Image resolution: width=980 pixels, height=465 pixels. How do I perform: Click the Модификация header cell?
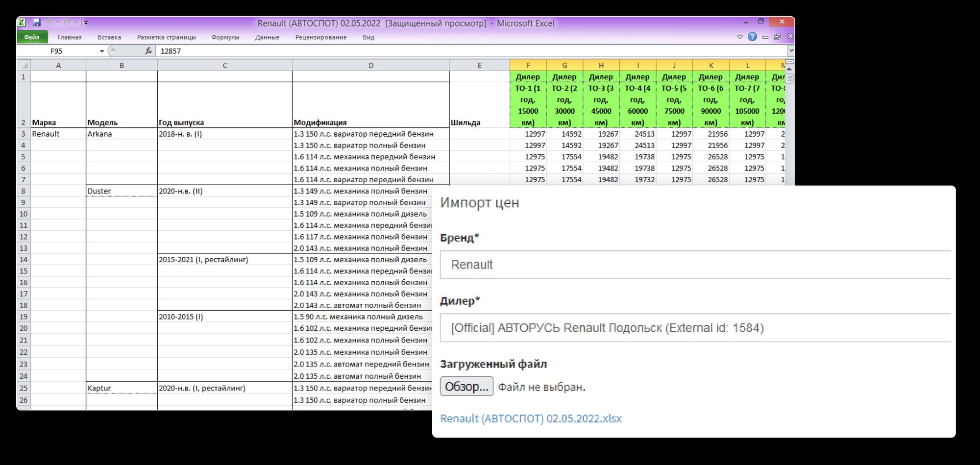(x=371, y=105)
